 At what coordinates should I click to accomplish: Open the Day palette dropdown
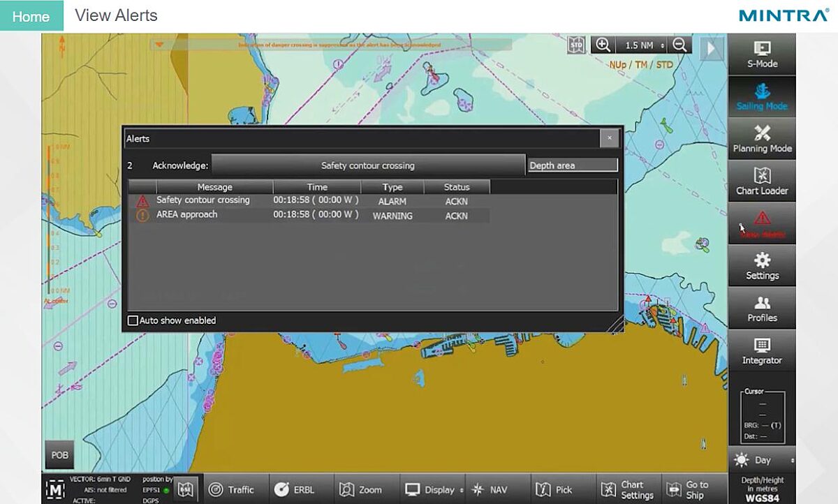point(762,461)
